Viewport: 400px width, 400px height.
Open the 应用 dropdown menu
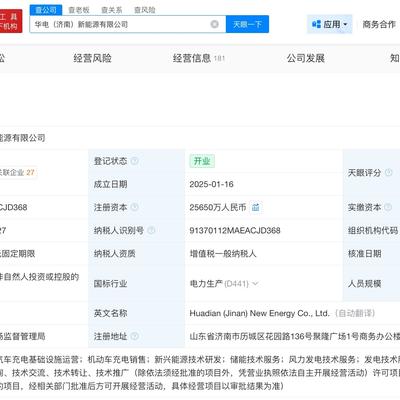pyautogui.click(x=329, y=24)
